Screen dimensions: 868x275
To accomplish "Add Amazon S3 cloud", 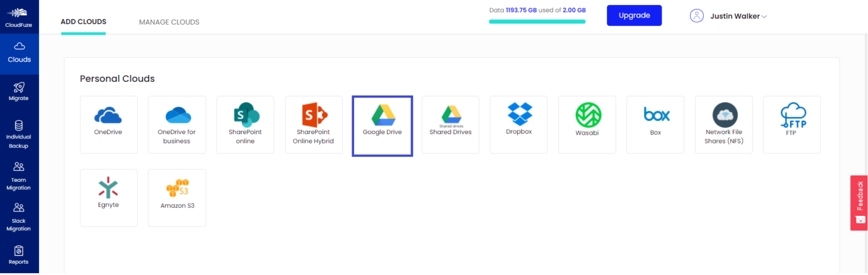I will click(x=177, y=198).
